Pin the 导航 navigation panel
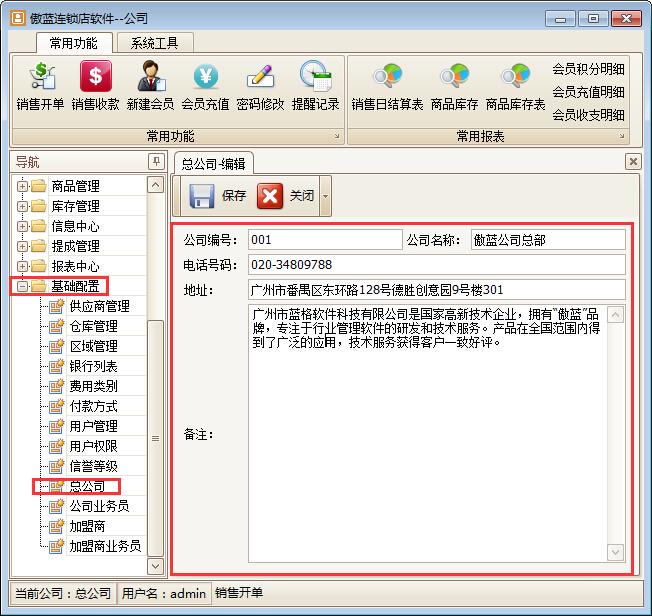 point(155,162)
